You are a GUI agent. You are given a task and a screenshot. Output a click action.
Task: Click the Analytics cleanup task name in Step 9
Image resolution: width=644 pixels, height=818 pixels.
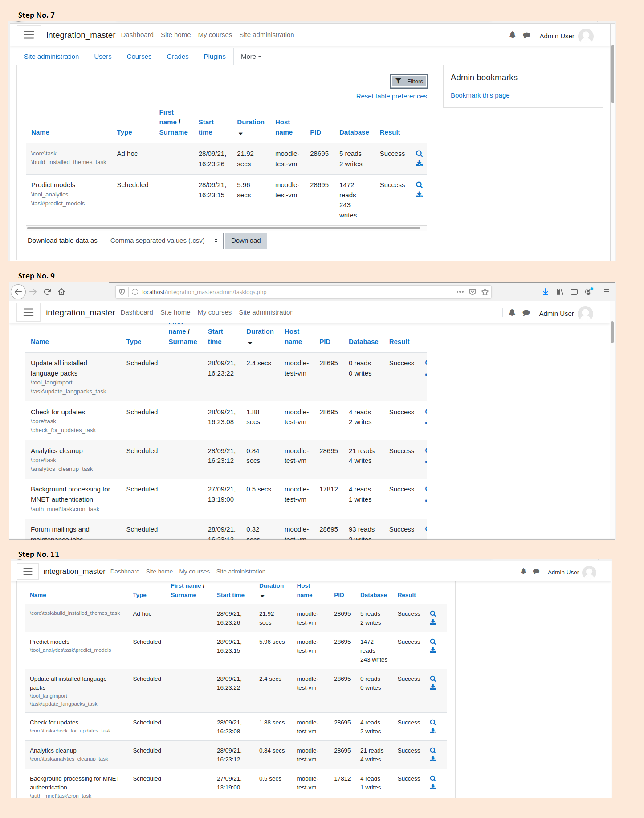(57, 451)
